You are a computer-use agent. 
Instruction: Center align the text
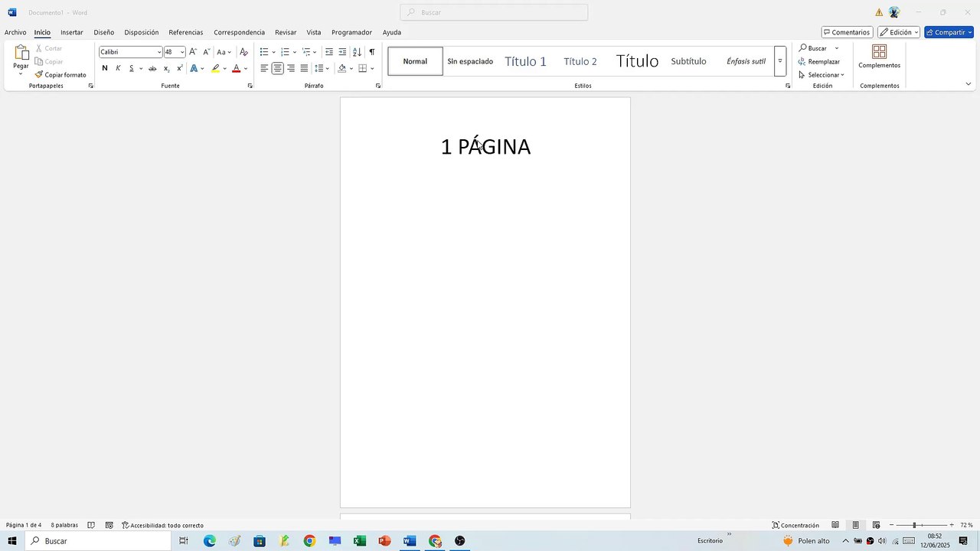[x=277, y=69]
